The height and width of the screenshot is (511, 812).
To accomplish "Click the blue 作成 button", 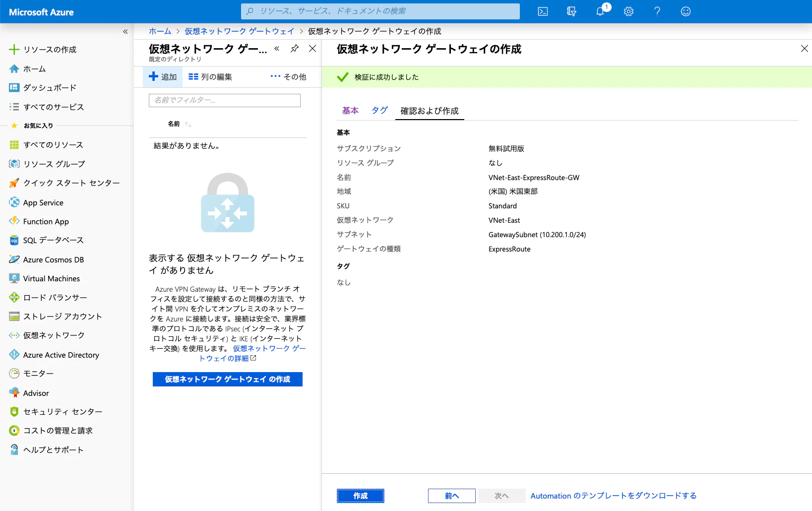I will (x=361, y=496).
